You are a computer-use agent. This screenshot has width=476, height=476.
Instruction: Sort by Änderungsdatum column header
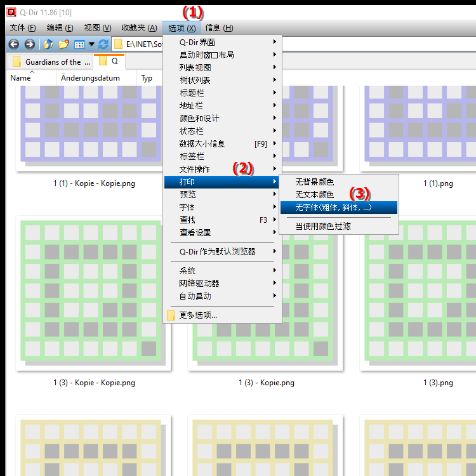pos(96,78)
